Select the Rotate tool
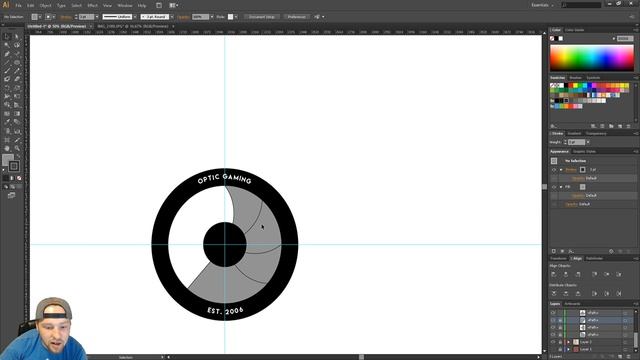640x360 pixels. pos(7,88)
